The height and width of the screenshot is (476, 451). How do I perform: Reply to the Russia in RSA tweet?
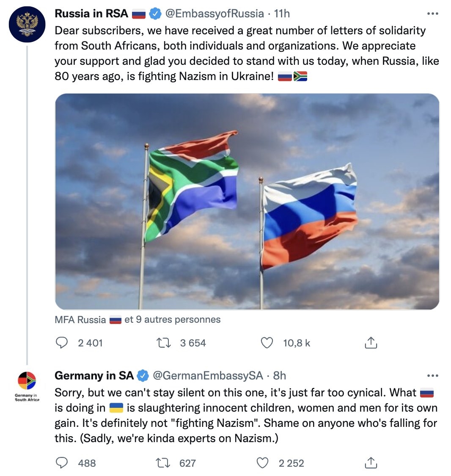click(x=62, y=343)
